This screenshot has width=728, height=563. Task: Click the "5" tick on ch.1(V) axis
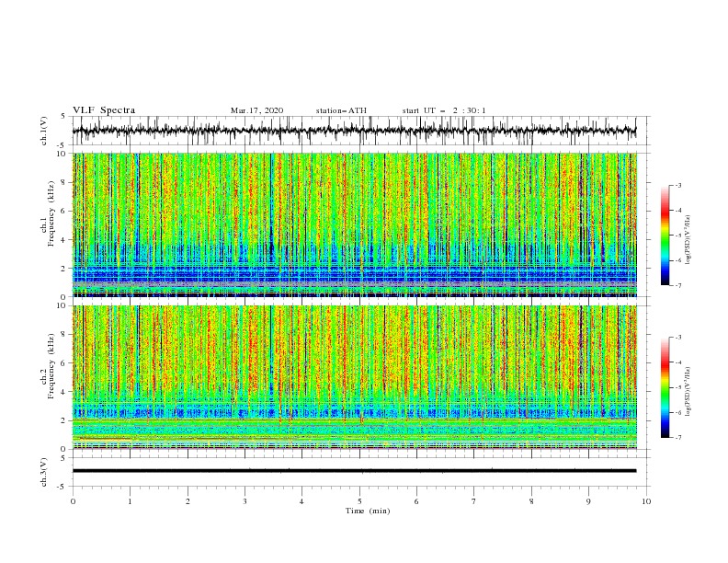(x=63, y=117)
